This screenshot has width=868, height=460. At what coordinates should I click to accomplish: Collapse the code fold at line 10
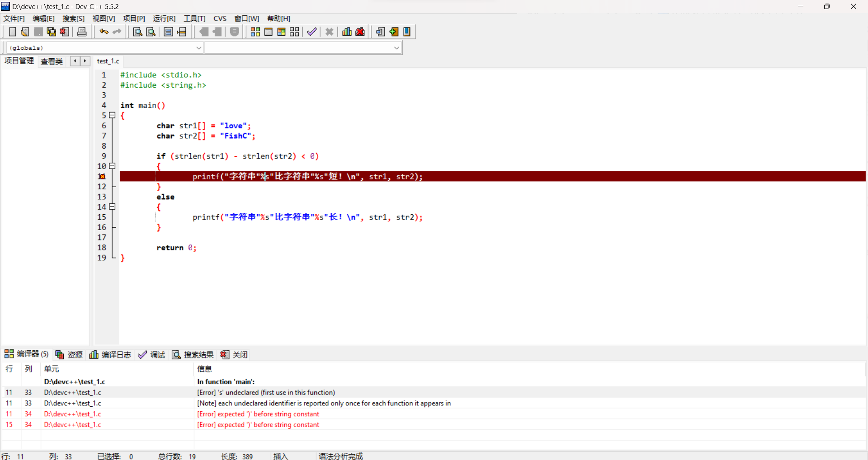(x=113, y=166)
